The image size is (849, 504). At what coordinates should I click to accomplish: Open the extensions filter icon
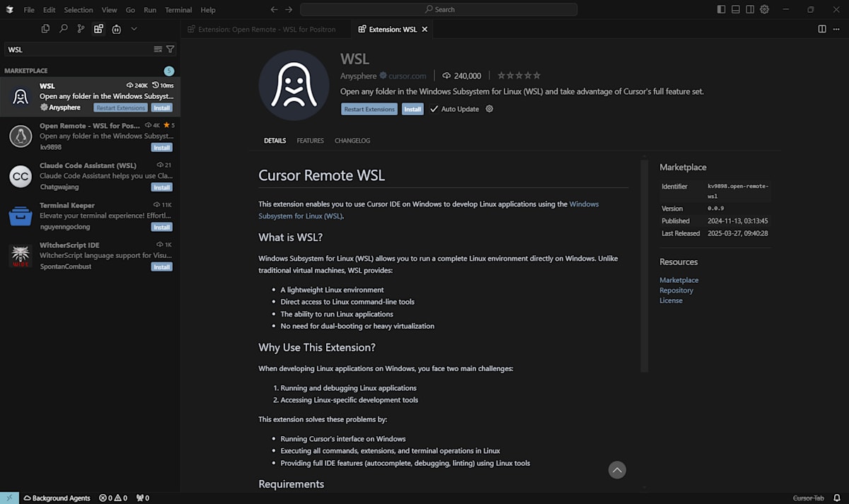(x=170, y=49)
